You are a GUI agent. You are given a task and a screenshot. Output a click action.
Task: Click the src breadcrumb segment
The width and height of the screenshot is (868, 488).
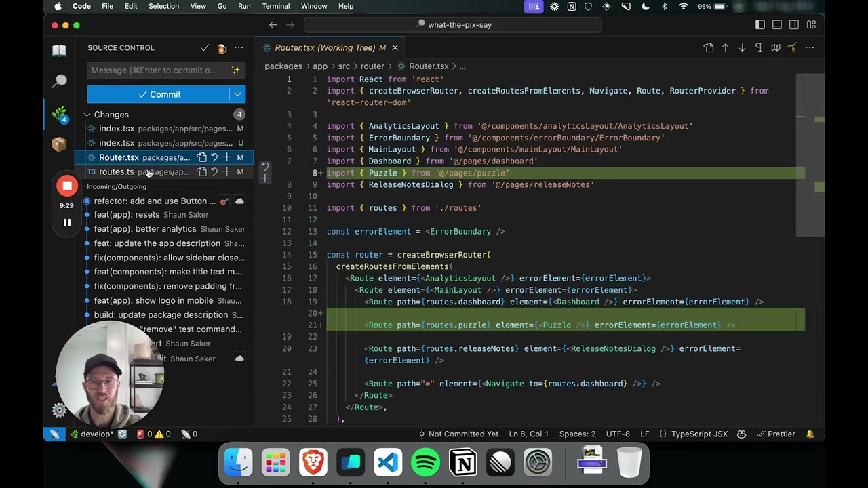344,66
